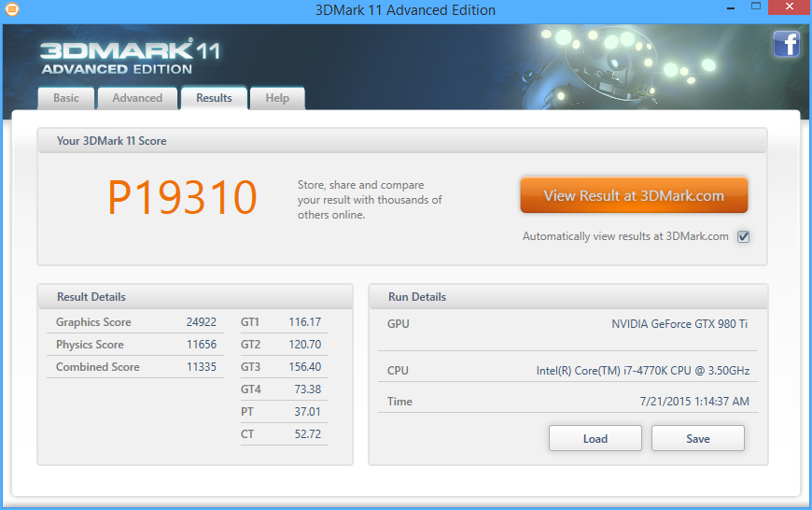
Task: Click the GPU name GeForce GTX 980 Ti
Action: pyautogui.click(x=679, y=324)
